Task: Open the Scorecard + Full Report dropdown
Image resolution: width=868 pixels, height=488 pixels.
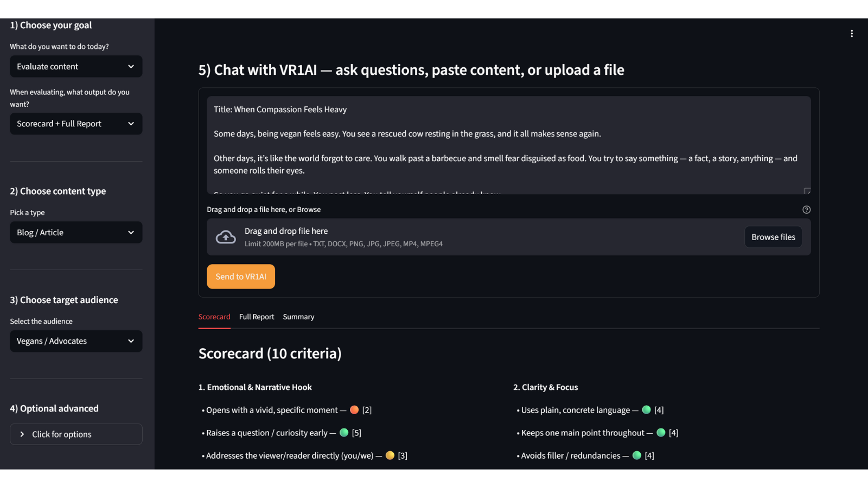Action: pyautogui.click(x=76, y=124)
